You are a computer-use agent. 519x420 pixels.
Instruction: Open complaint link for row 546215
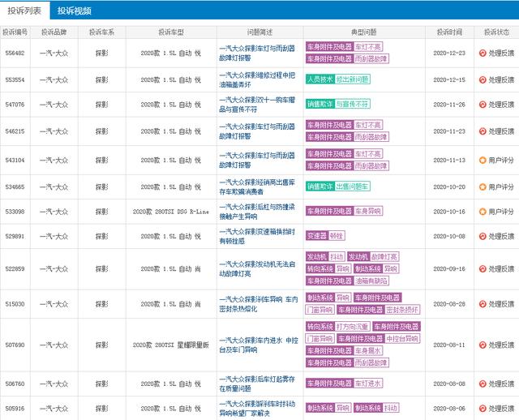coord(257,131)
